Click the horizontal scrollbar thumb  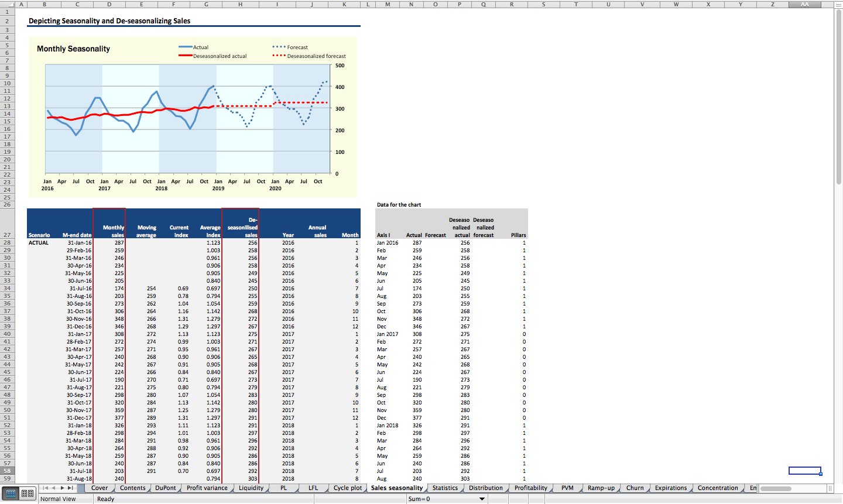pos(776,488)
